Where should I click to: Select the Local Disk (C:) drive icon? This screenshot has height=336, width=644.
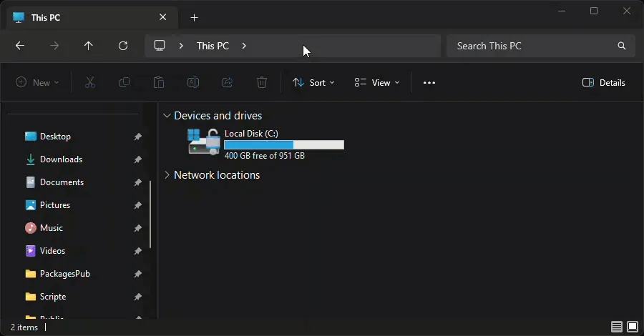[204, 142]
